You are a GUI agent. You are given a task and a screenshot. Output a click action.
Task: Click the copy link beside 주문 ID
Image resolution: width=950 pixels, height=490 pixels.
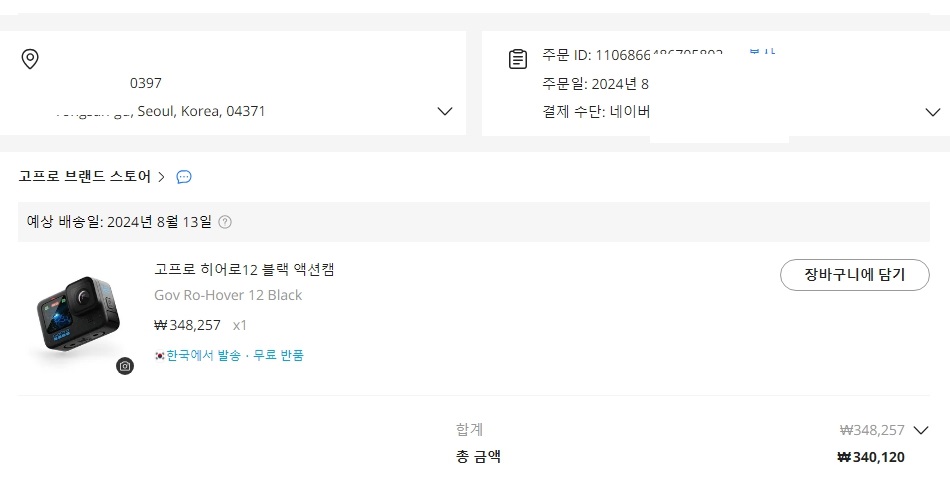coord(762,53)
